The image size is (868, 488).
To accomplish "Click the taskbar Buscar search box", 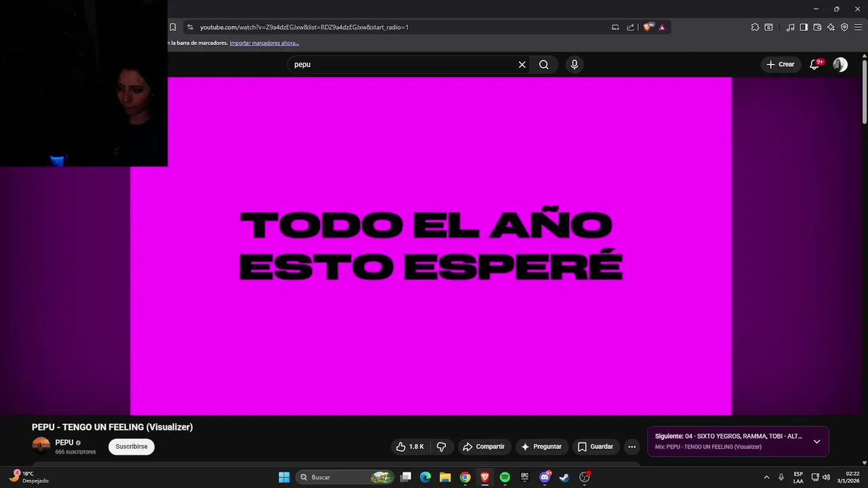I will point(346,477).
